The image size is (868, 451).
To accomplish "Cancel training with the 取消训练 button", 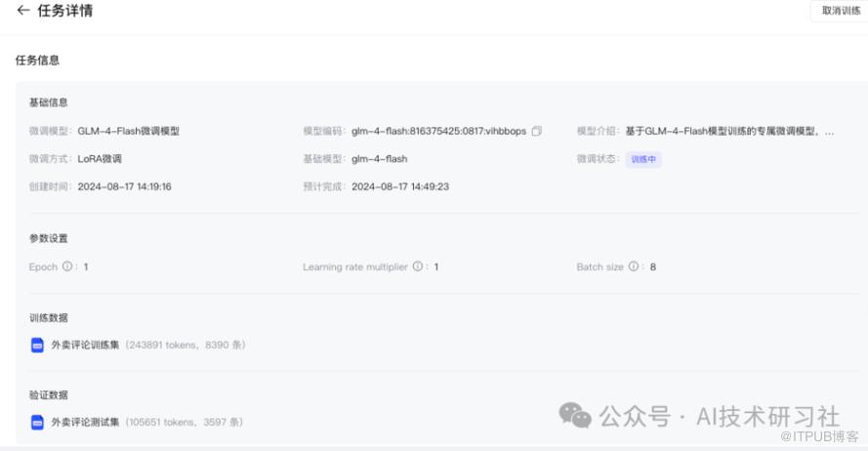I will [840, 11].
